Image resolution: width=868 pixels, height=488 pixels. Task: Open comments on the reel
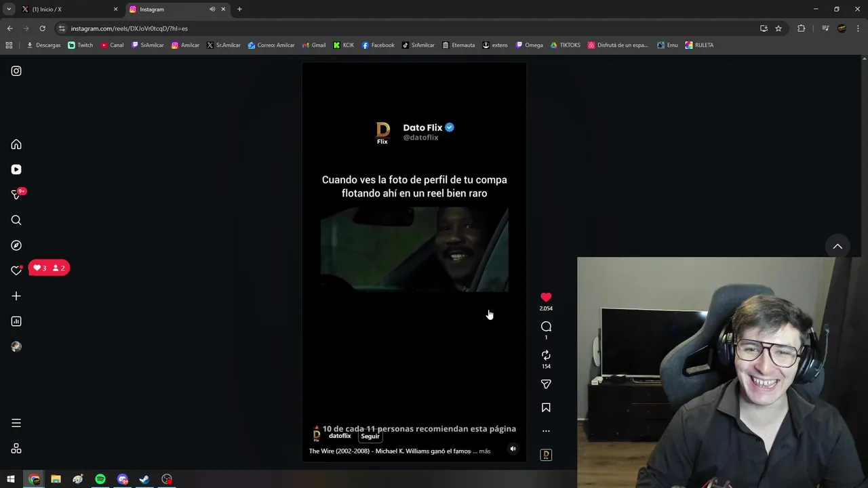(546, 327)
